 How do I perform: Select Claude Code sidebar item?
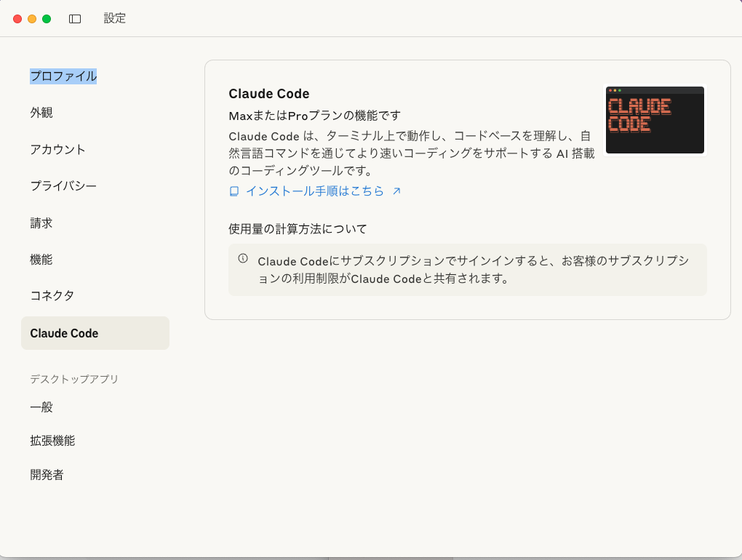[x=95, y=333]
